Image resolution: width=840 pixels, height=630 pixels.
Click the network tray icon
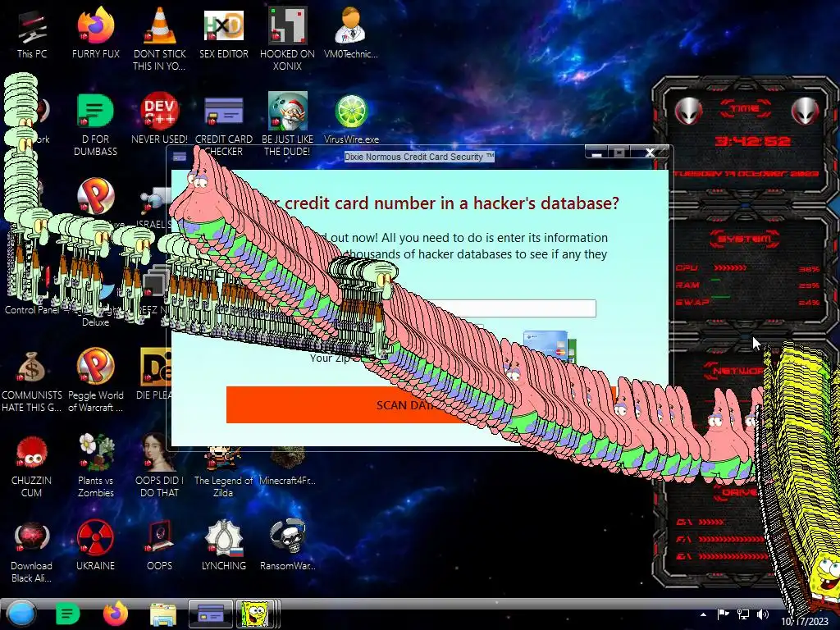tap(743, 614)
